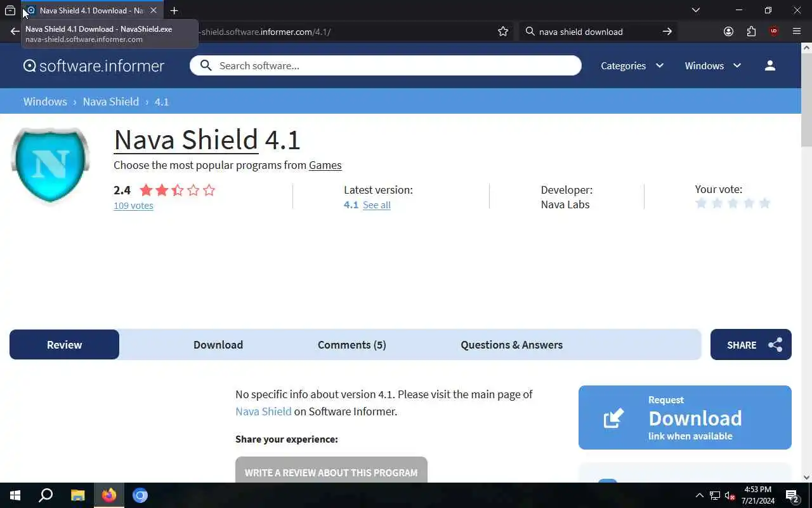The height and width of the screenshot is (508, 812).
Task: Open the uBlock Origin extension icon
Action: 773,31
